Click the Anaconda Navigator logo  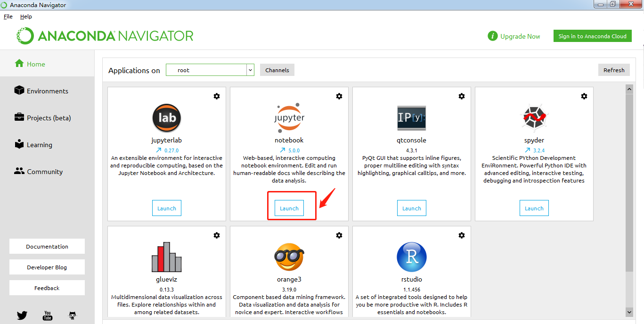point(105,36)
